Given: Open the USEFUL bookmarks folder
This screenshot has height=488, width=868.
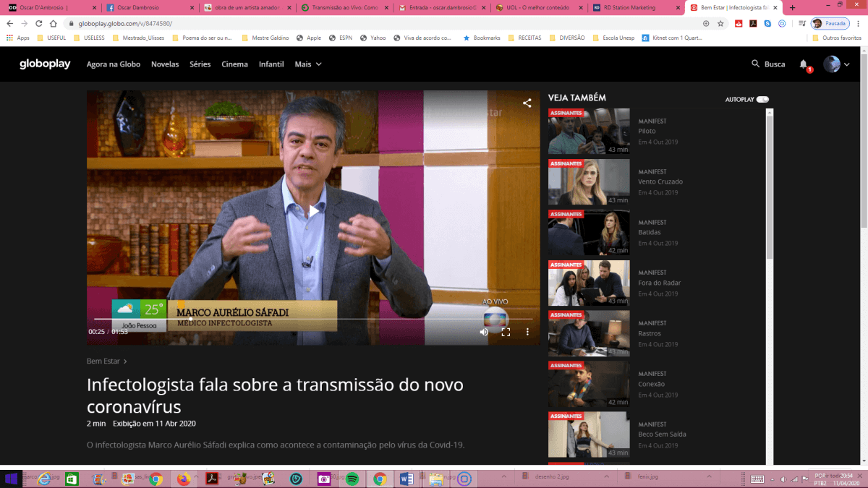Looking at the screenshot, I should click(51, 38).
